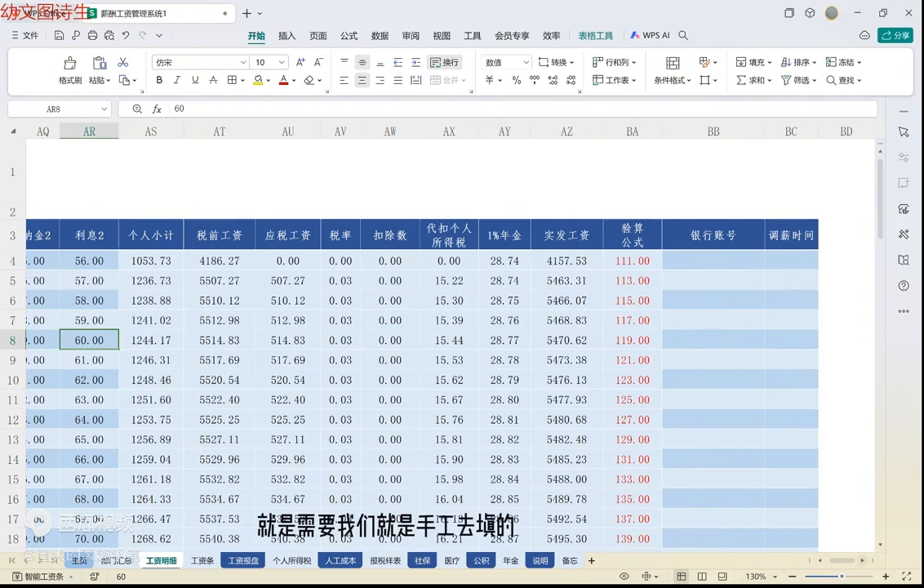
Task: Click the search magnifier beside WPS AI
Action: 684,36
